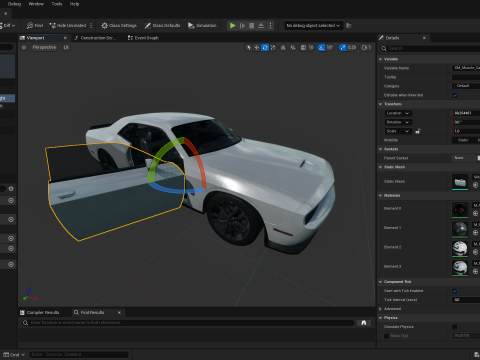Open Class Settings

119,25
